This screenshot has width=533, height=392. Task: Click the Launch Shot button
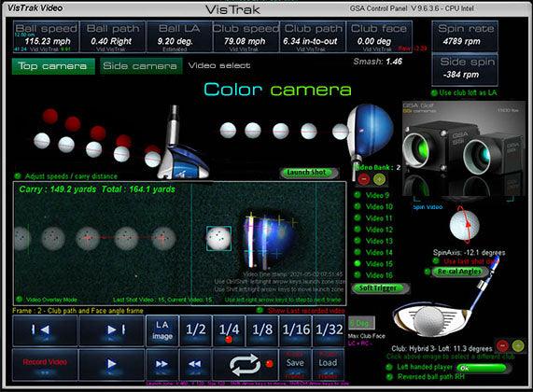pyautogui.click(x=309, y=173)
